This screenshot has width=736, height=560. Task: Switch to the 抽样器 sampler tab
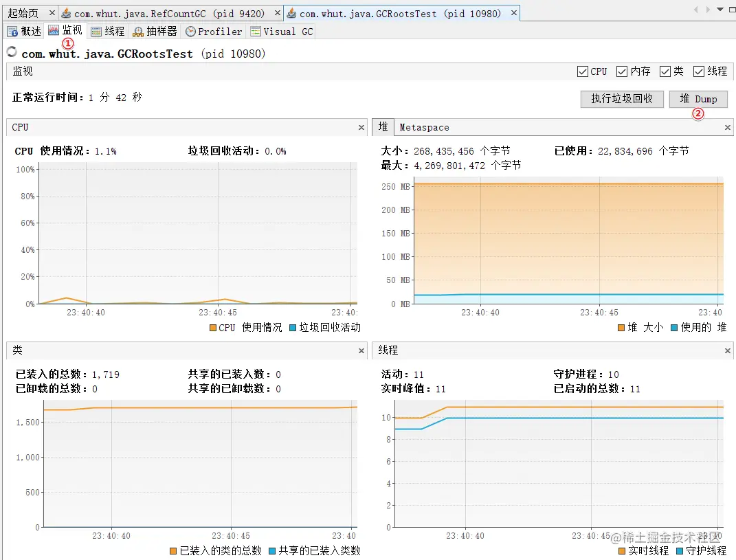pos(155,32)
